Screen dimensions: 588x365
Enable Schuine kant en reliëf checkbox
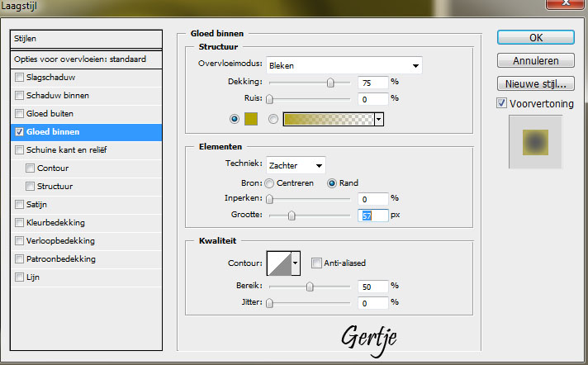pos(19,149)
